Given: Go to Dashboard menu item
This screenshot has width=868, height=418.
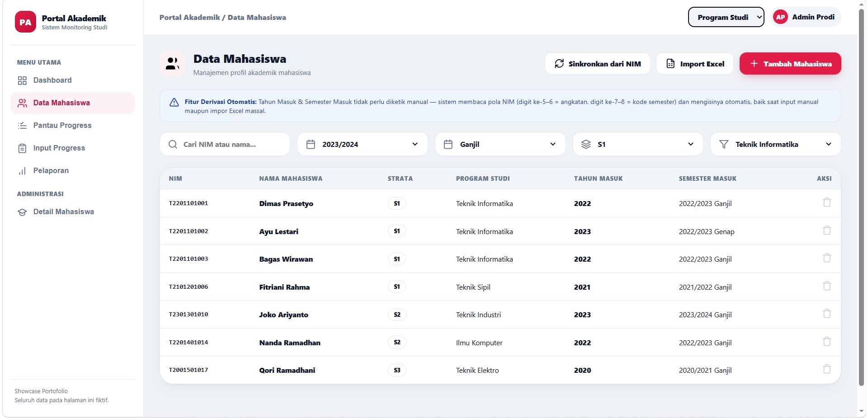Looking at the screenshot, I should coord(73,80).
